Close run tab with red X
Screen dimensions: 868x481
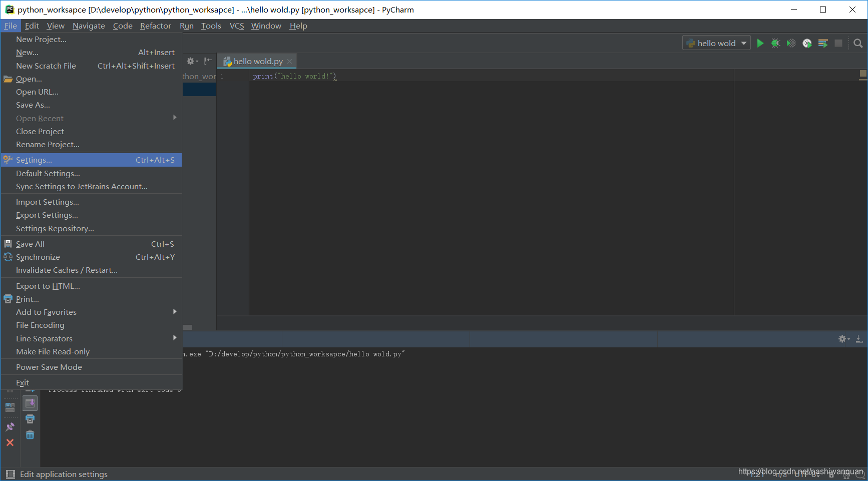(10, 442)
